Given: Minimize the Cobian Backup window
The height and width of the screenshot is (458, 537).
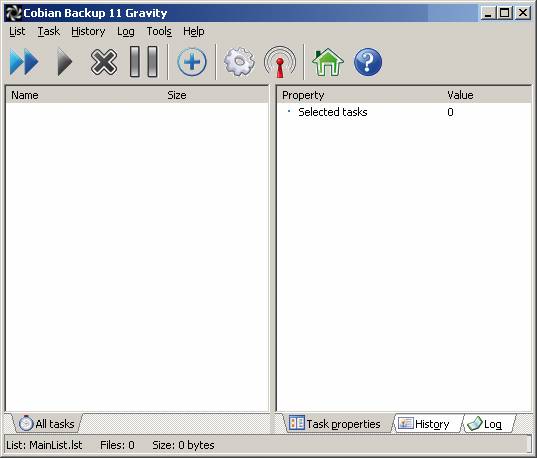Looking at the screenshot, I should coord(488,13).
